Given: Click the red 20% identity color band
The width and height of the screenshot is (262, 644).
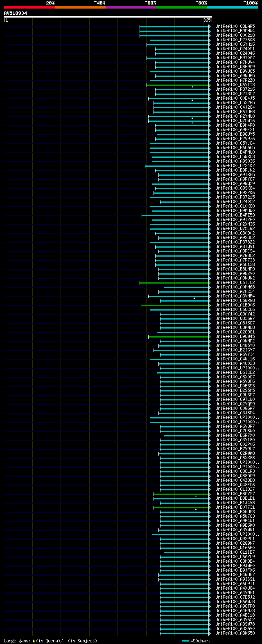Looking at the screenshot, I should tap(29, 7).
